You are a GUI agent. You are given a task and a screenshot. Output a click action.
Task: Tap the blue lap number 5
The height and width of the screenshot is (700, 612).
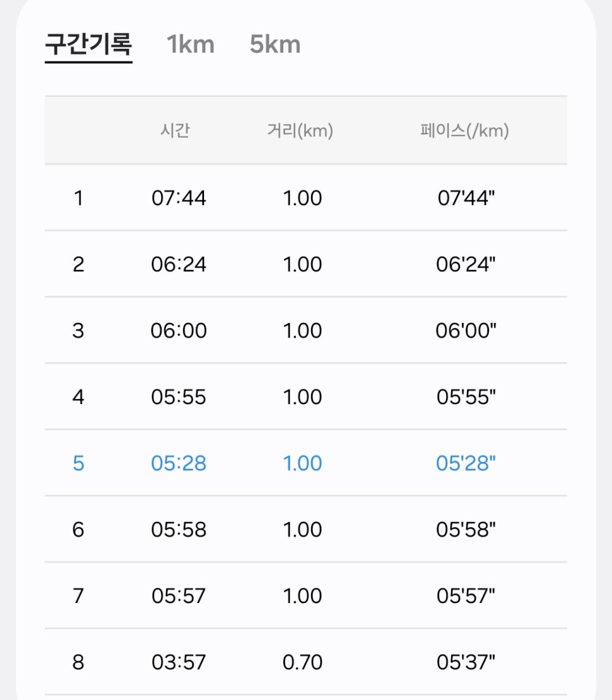pyautogui.click(x=78, y=463)
